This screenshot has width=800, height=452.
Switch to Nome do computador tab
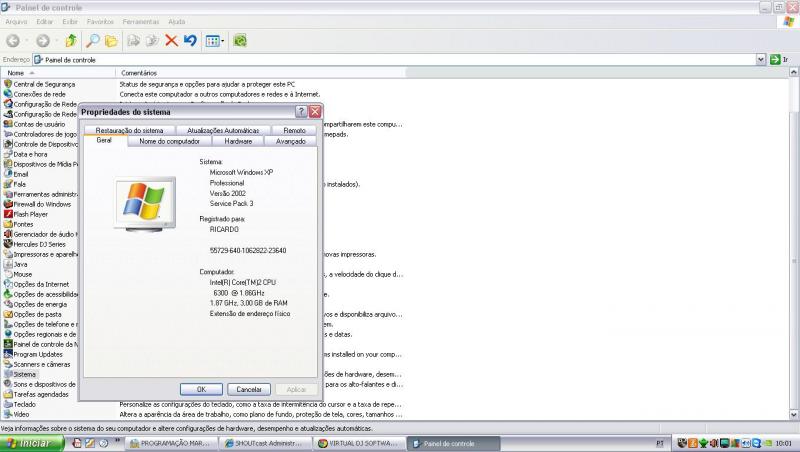click(169, 141)
